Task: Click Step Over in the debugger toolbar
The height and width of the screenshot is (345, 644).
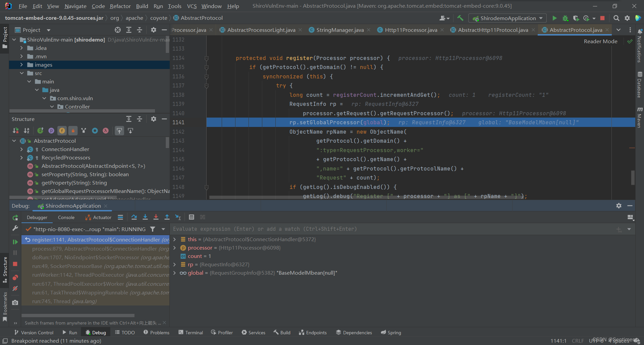Action: pos(134,217)
